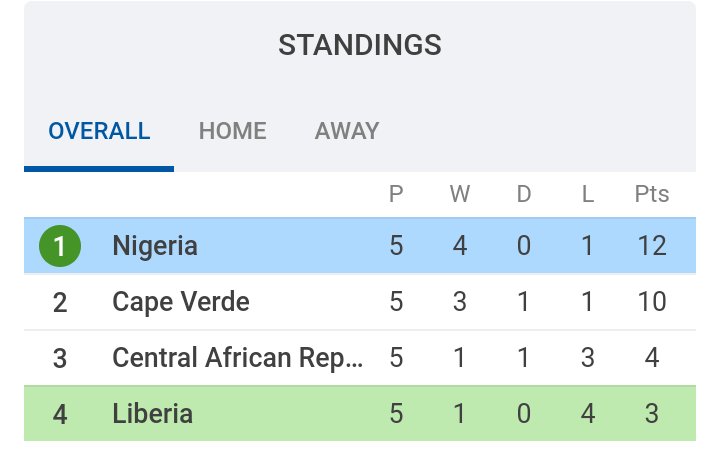The height and width of the screenshot is (456, 720).
Task: Click the P column header
Action: point(396,194)
